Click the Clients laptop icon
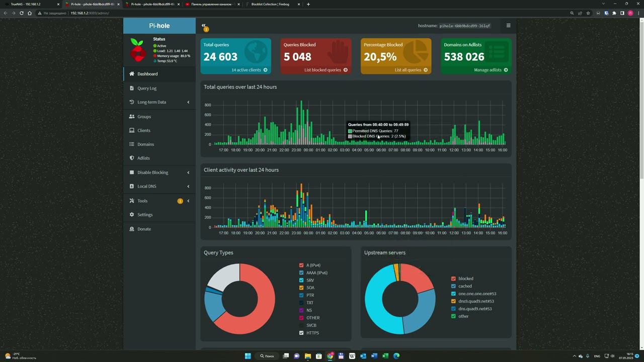Screen dimensions: 644x362 point(132,130)
